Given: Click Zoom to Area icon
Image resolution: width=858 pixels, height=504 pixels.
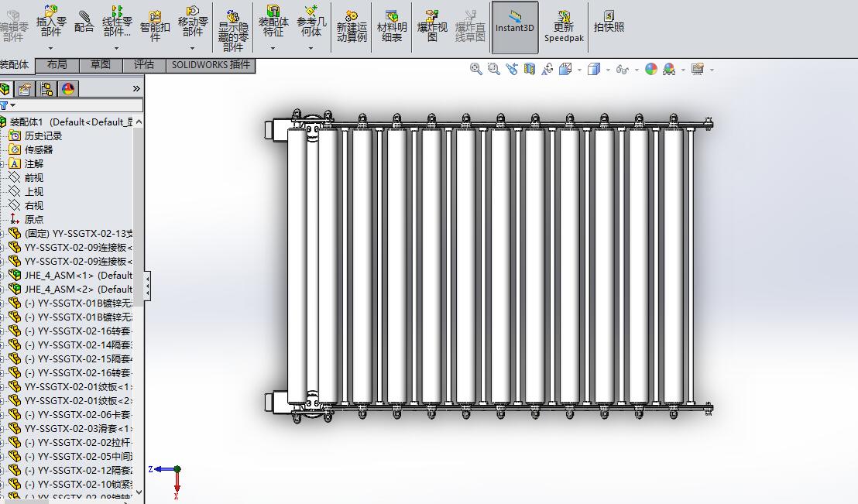Looking at the screenshot, I should (493, 69).
